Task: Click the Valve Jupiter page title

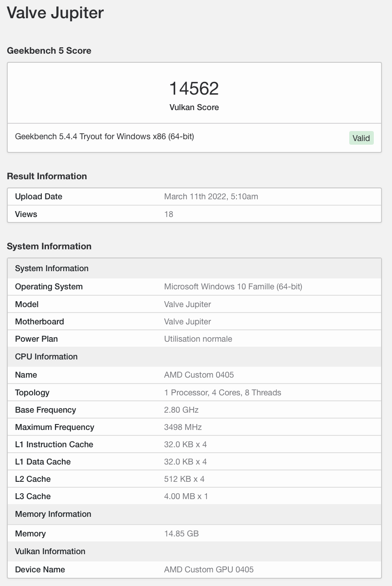Action: point(55,13)
